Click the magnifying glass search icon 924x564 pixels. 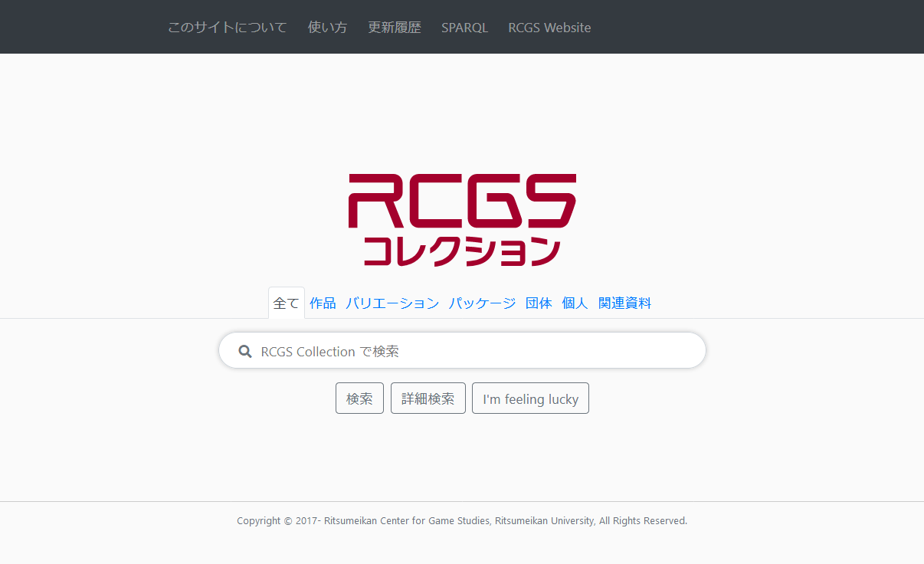(x=245, y=352)
